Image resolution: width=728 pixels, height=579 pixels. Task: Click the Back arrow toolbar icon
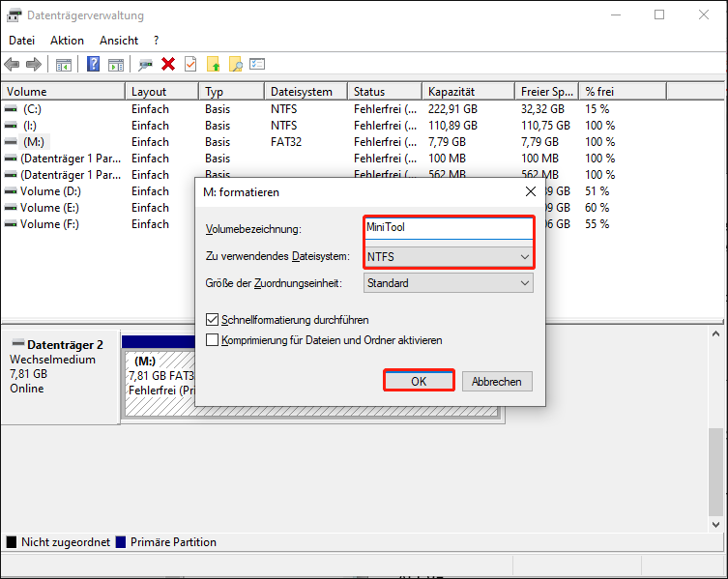click(x=12, y=64)
